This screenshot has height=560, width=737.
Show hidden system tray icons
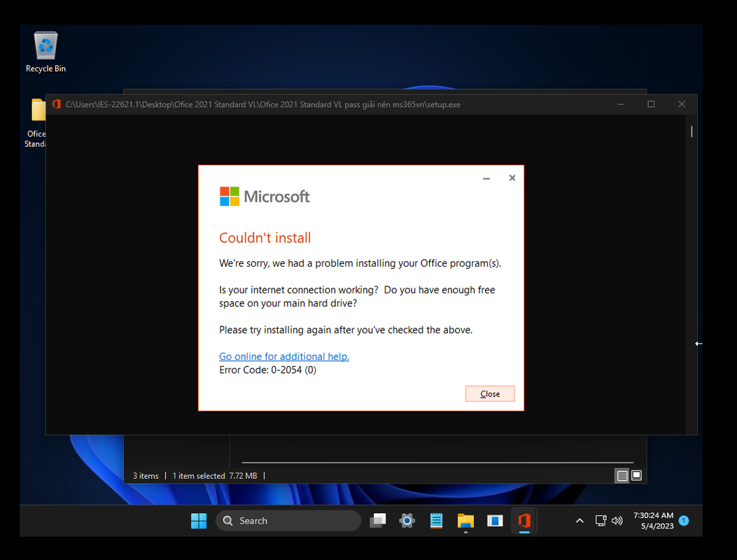point(580,521)
